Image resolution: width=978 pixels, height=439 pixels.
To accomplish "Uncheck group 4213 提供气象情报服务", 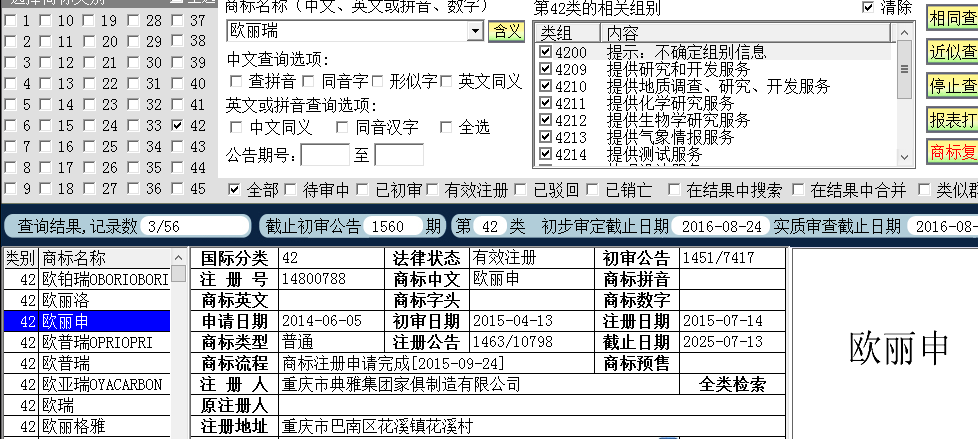I will tap(546, 136).
